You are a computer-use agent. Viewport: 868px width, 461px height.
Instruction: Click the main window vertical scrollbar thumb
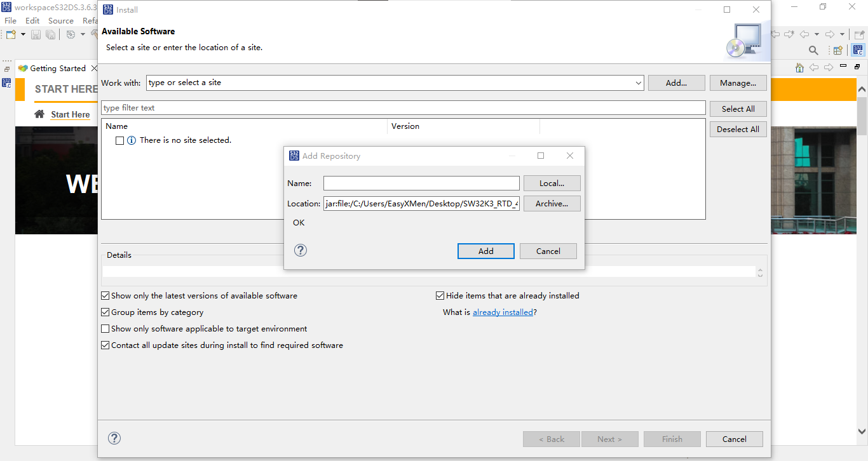[x=862, y=116]
